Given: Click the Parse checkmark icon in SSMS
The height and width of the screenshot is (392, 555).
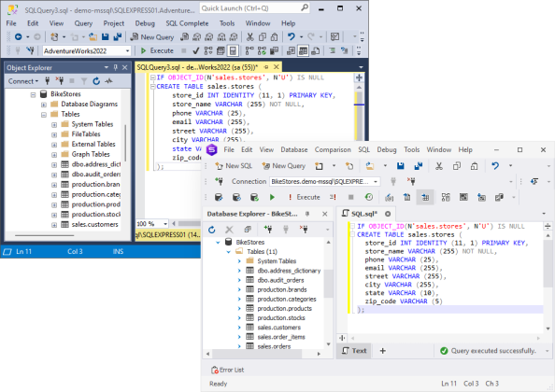Looking at the screenshot, I should click(x=195, y=51).
